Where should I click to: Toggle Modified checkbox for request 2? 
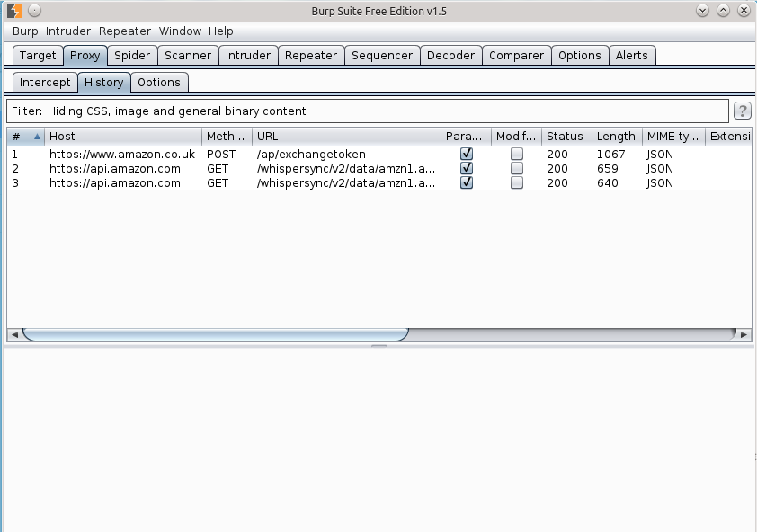pos(517,168)
